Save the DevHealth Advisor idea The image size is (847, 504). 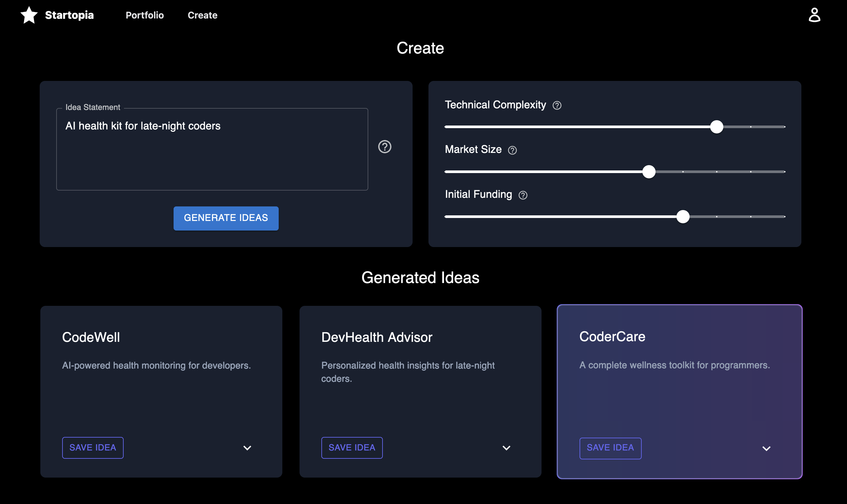(x=352, y=448)
